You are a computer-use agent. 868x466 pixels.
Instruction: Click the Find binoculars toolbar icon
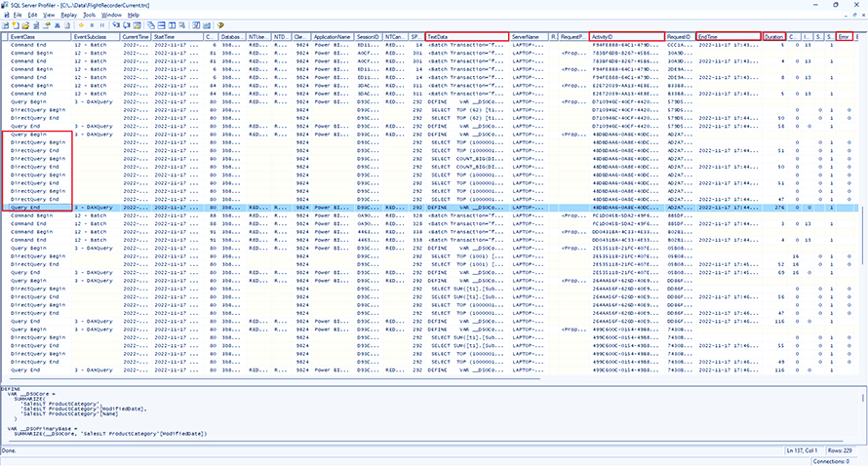tap(57, 25)
